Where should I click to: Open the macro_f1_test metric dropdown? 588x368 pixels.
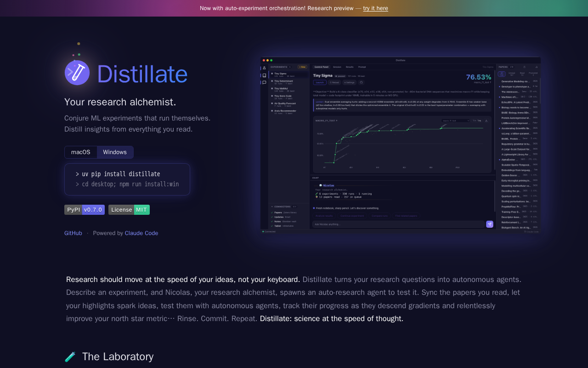[456, 121]
